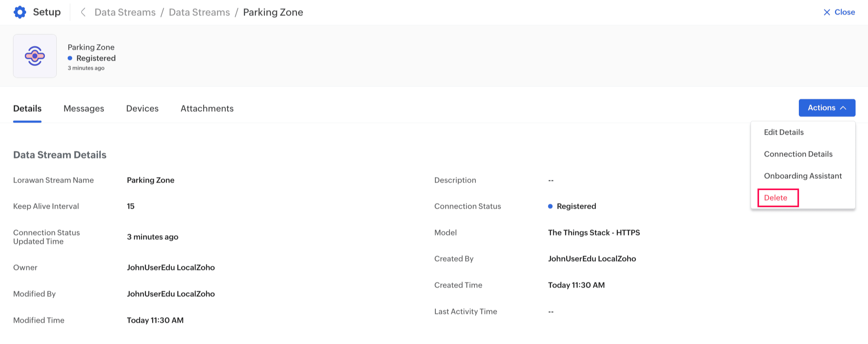Launch the Onboarding Assistant option
Viewport: 868px width, 344px height.
click(802, 176)
